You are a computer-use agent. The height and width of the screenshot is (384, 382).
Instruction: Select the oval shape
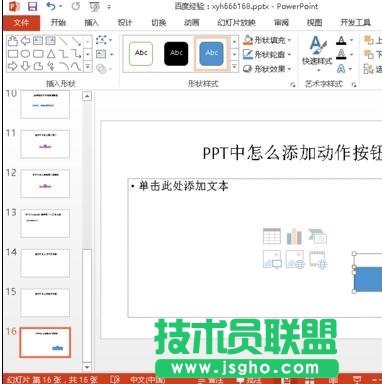click(x=25, y=54)
